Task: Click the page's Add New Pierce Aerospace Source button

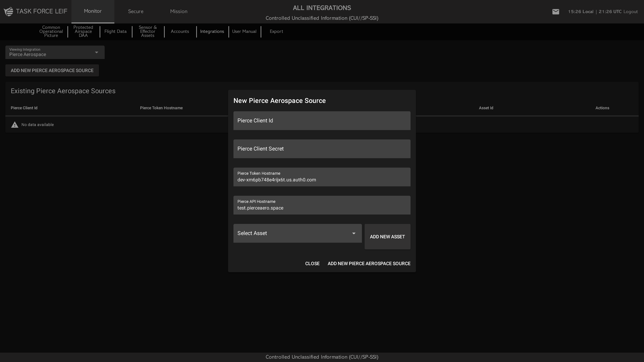Action: tap(52, 70)
